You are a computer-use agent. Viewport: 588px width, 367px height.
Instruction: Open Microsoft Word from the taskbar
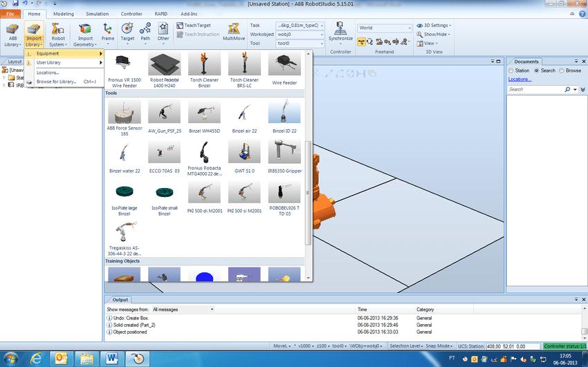click(112, 359)
